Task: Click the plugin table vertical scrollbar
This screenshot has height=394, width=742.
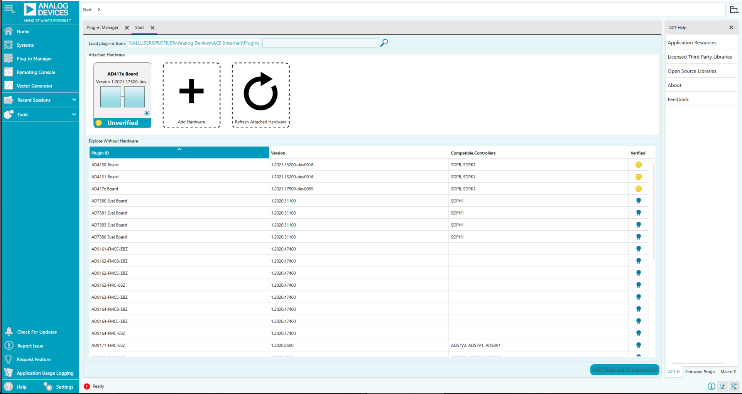Action: (654, 212)
